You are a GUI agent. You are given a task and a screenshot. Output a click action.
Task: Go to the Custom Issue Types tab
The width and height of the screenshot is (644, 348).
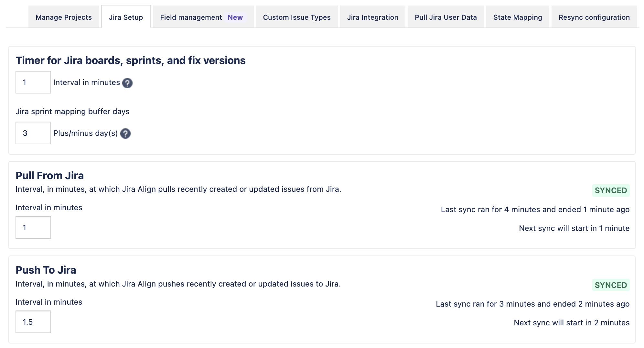(x=296, y=17)
